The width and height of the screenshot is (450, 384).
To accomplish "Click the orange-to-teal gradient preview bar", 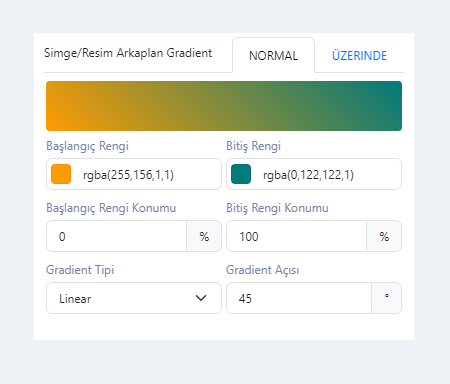I will tap(224, 106).
